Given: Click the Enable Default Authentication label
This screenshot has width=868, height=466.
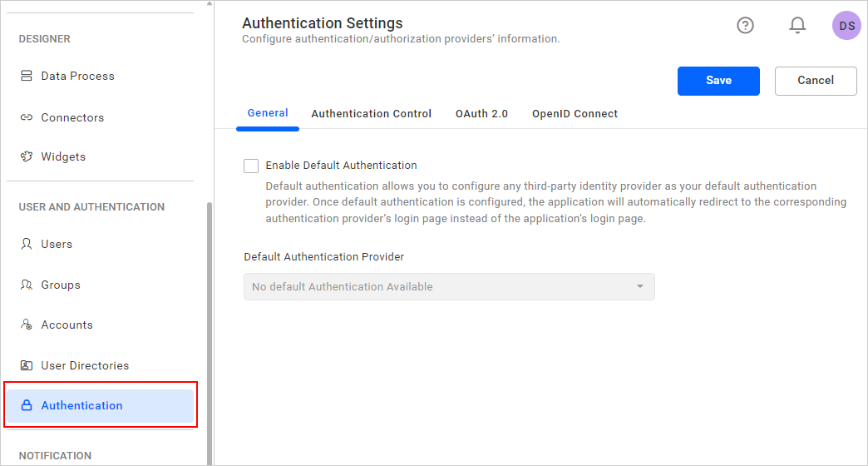Looking at the screenshot, I should click(341, 165).
